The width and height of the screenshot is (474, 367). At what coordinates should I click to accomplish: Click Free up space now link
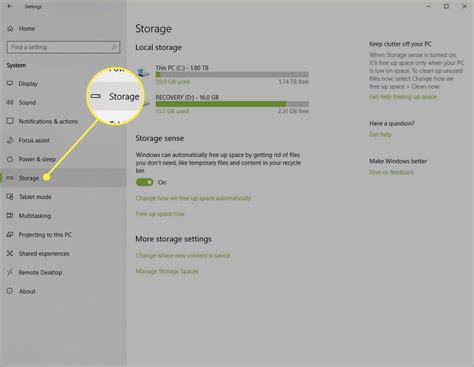coord(160,214)
